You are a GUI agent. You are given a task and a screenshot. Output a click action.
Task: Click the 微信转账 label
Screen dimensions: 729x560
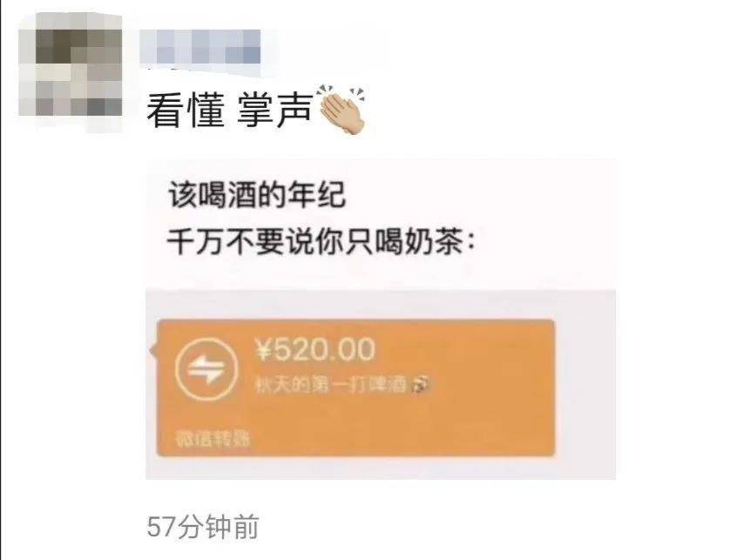click(213, 439)
